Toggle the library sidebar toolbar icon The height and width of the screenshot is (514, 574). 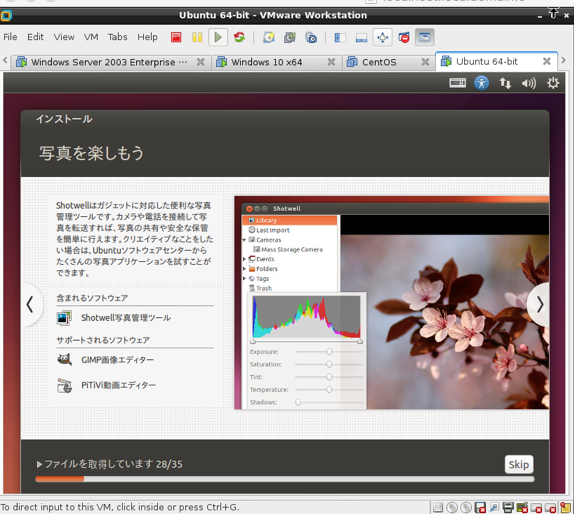pos(340,37)
